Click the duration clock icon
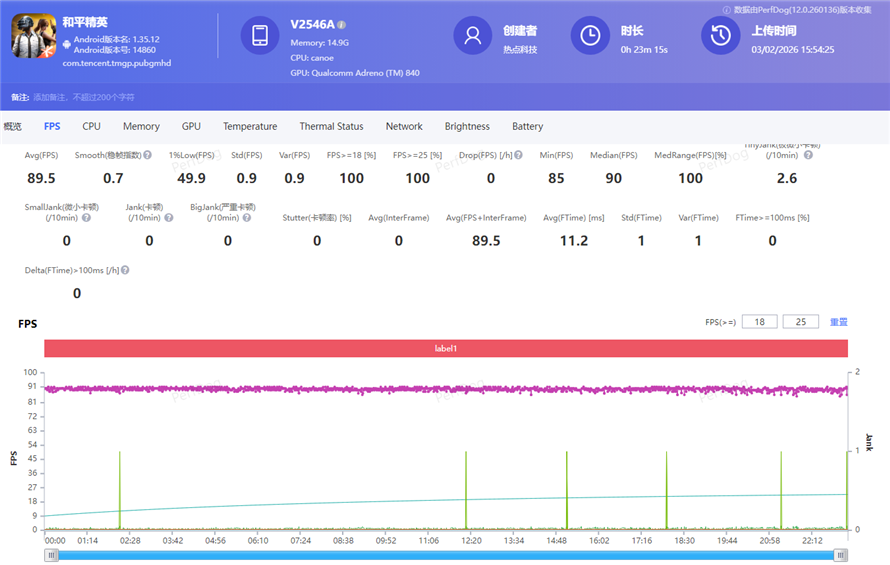Viewport: 890px width, 565px height. tap(590, 36)
